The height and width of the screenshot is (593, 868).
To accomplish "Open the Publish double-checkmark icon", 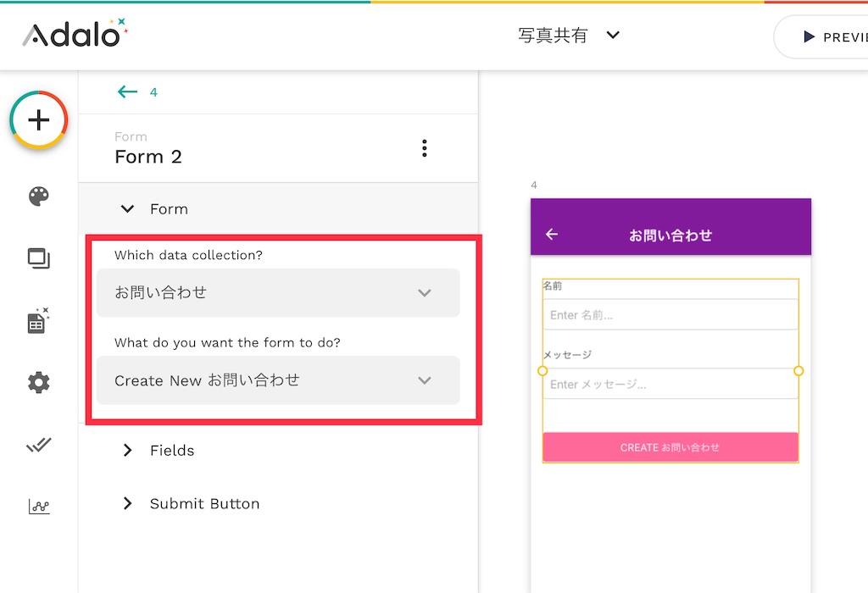I will [39, 445].
